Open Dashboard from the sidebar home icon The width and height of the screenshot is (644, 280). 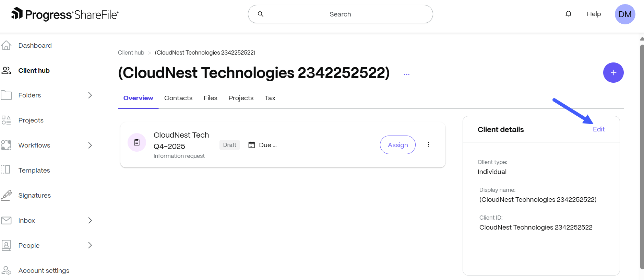coord(7,45)
